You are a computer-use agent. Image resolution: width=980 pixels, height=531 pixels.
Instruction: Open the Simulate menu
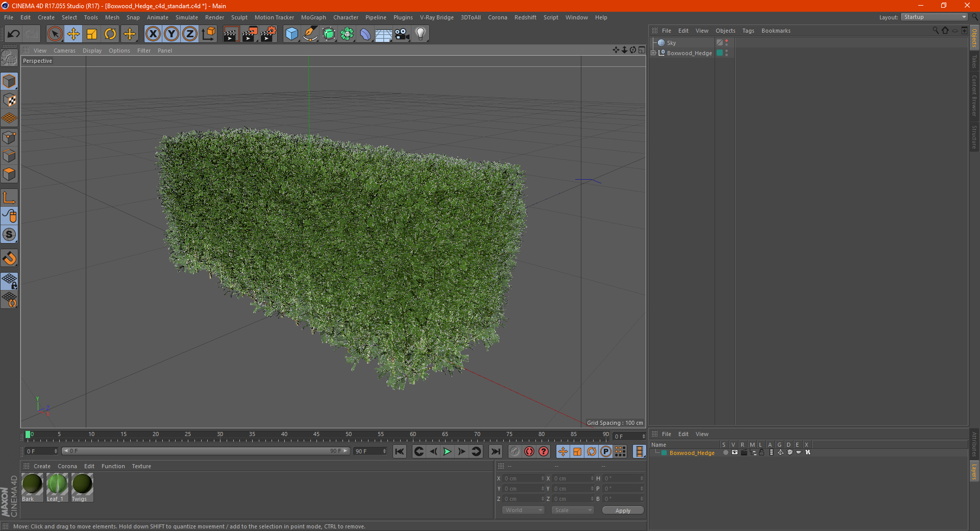coord(187,17)
